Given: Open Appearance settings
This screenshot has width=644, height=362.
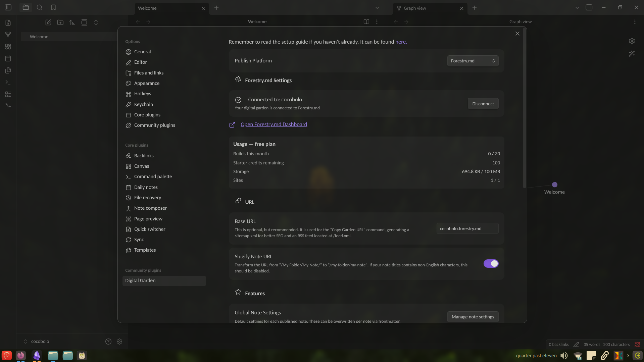Looking at the screenshot, I should click(x=164, y=83).
